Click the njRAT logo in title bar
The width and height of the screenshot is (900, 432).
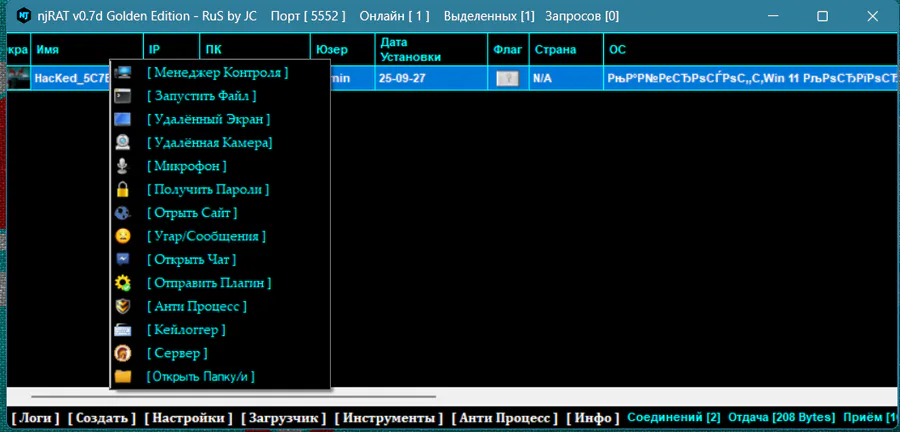coord(23,16)
